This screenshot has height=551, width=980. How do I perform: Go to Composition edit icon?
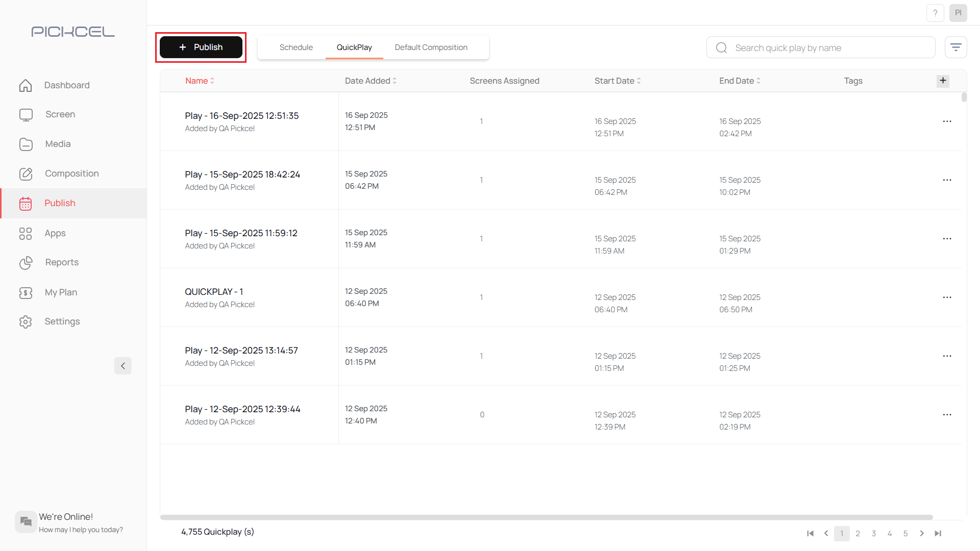coord(26,174)
